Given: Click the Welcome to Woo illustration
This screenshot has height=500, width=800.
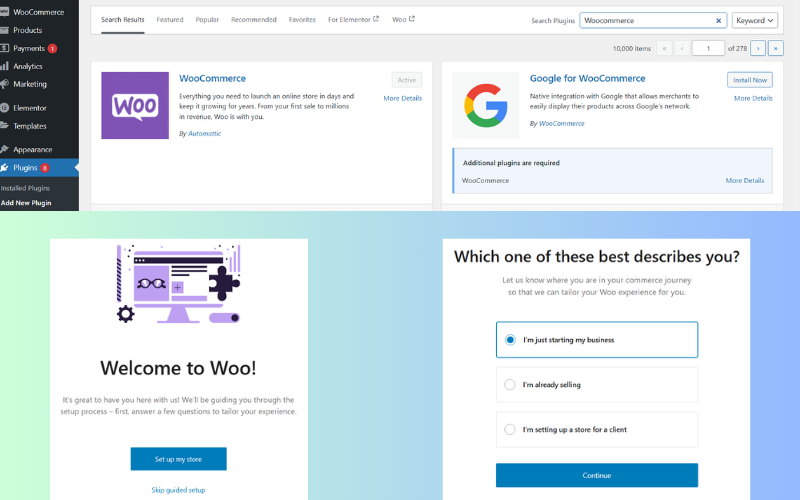Looking at the screenshot, I should pyautogui.click(x=178, y=284).
